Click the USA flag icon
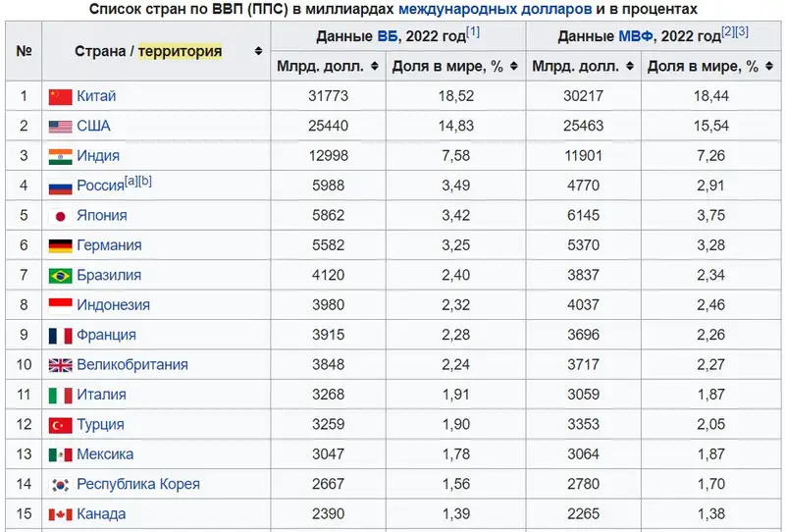The width and height of the screenshot is (785, 532). 61,127
